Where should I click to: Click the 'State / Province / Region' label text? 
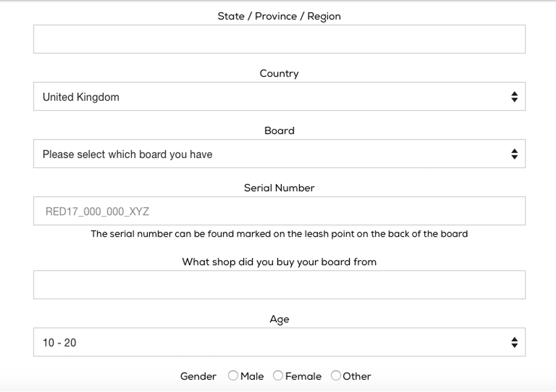click(279, 16)
